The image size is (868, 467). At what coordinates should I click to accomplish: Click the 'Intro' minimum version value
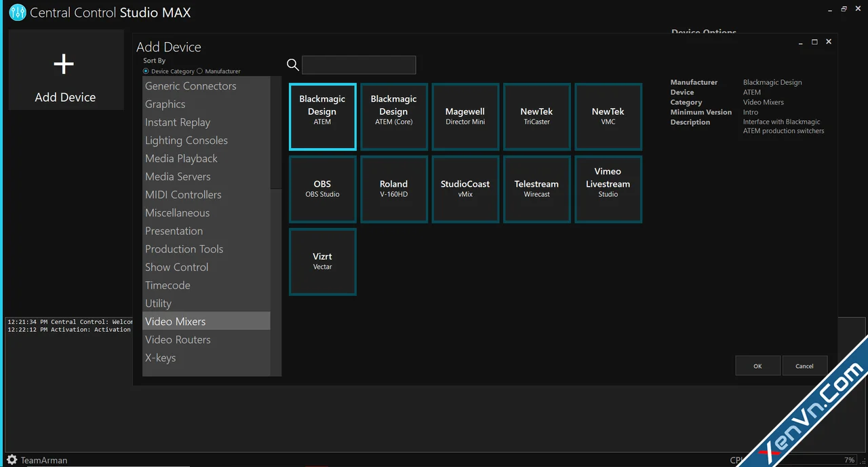[x=751, y=112]
